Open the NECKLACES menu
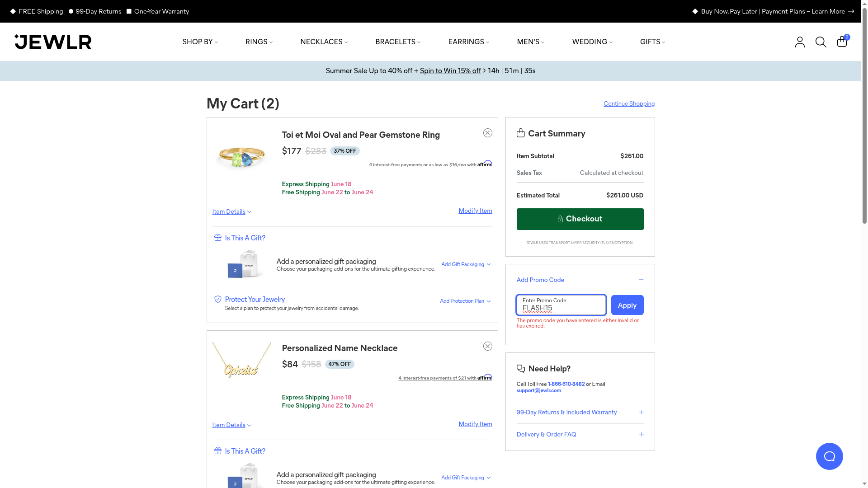 point(324,42)
